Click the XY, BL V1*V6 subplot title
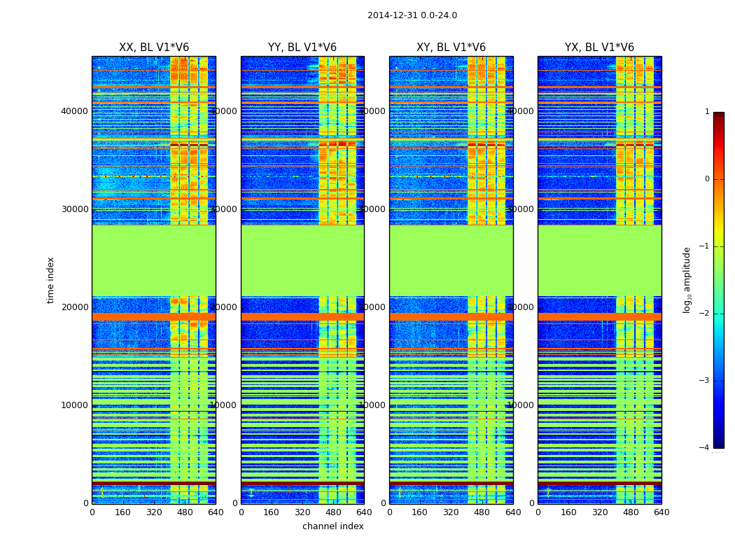This screenshot has width=735, height=560. [451, 48]
